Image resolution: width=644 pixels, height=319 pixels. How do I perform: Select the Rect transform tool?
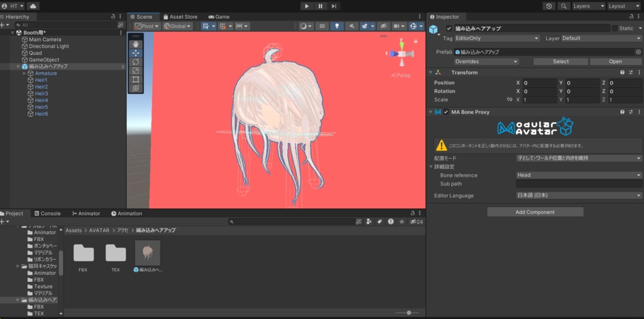[x=136, y=79]
